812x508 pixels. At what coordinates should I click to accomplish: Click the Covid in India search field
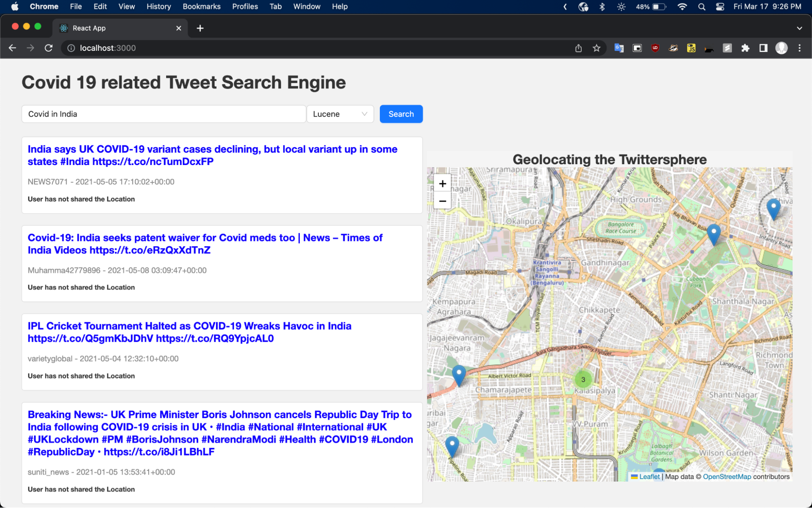pos(163,114)
